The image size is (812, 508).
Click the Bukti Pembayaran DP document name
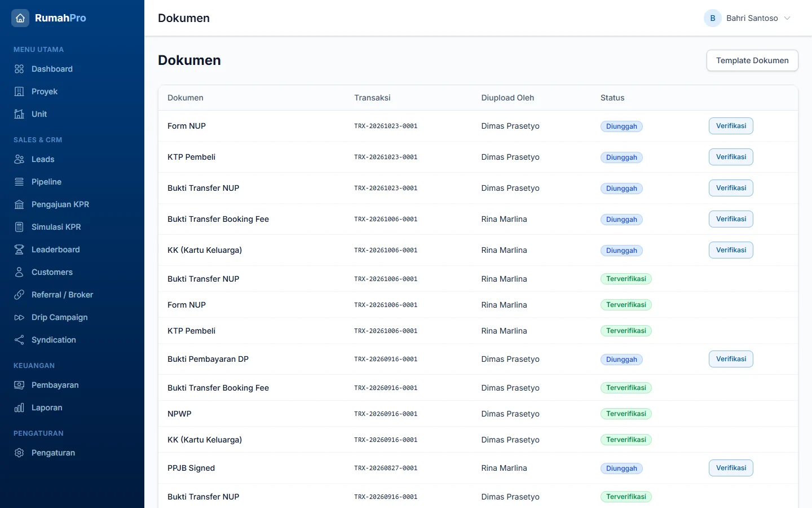pyautogui.click(x=208, y=359)
